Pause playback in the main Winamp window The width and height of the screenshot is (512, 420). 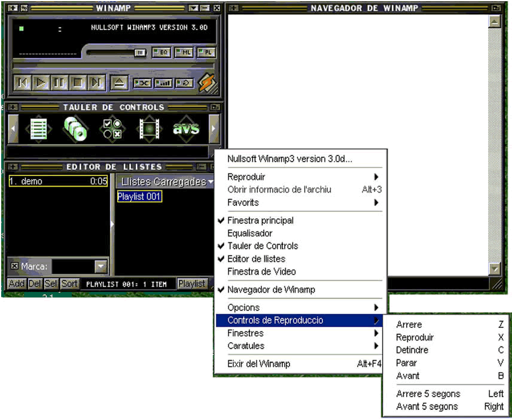59,83
